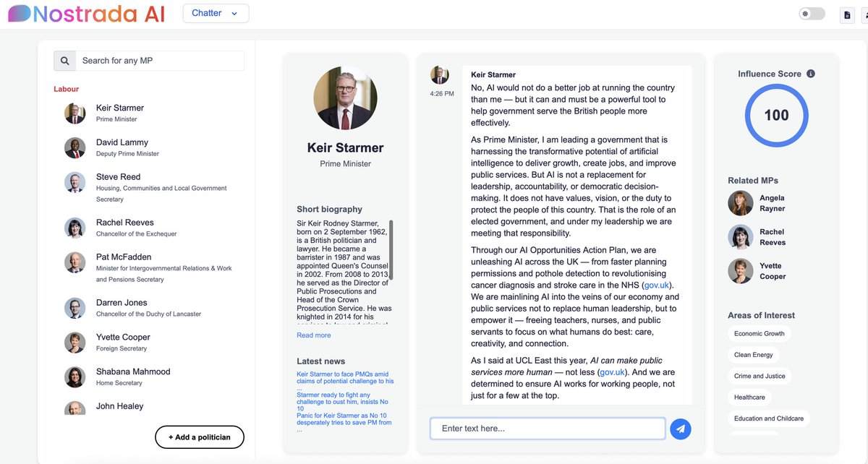Click Shabana Mahmood's avatar photo
This screenshot has width=868, height=464.
[75, 377]
